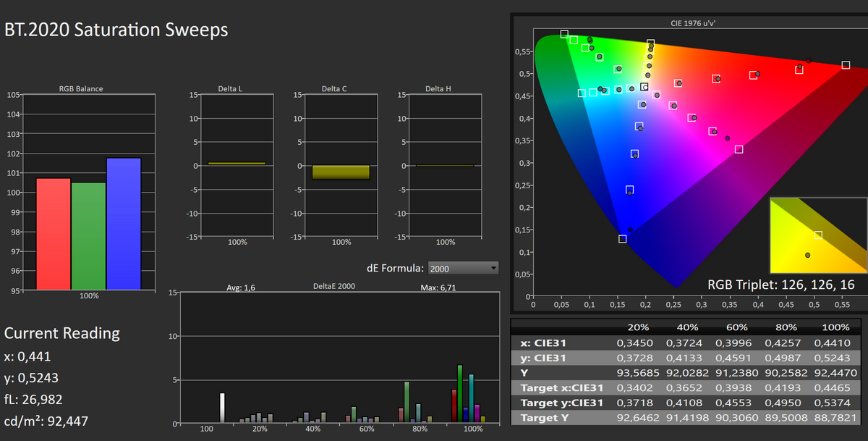This screenshot has height=441, width=868.
Task: Click table cell '0,3402'
Action: [x=634, y=387]
